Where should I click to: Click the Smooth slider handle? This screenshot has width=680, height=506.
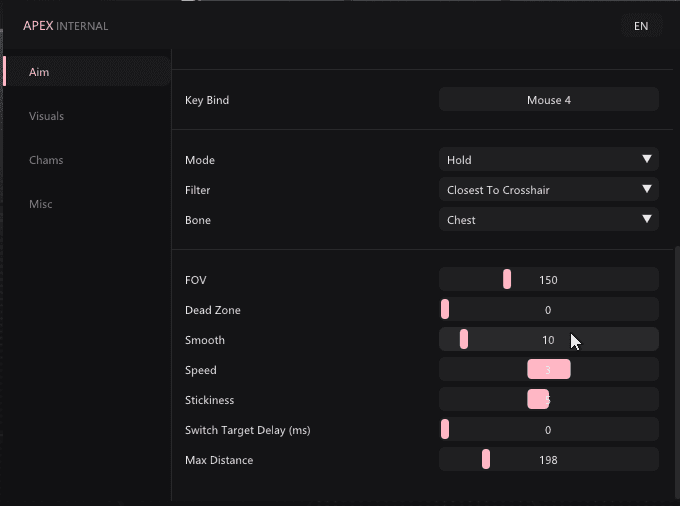(464, 339)
